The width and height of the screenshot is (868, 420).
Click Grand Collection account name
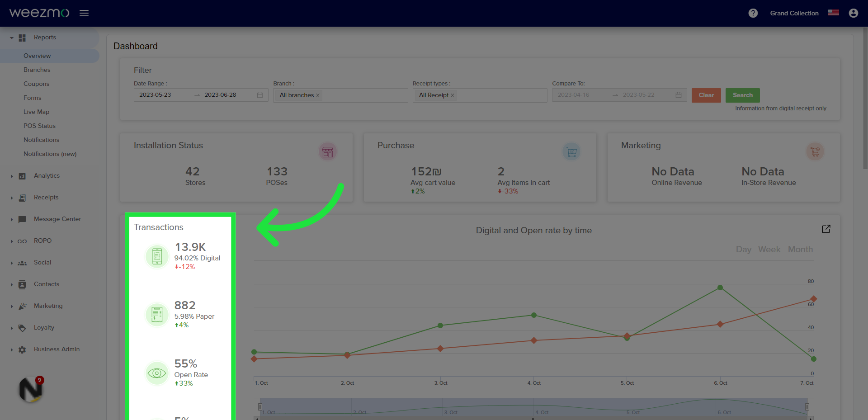click(x=794, y=13)
